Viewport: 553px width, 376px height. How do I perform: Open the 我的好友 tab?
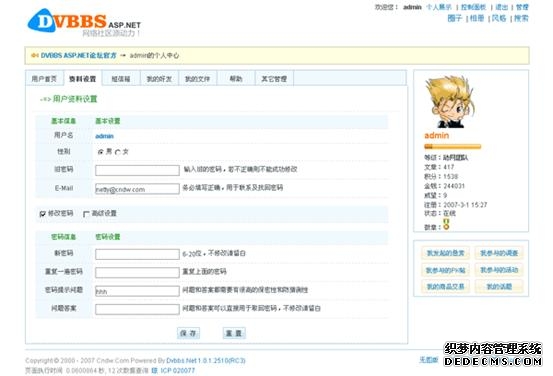click(159, 79)
